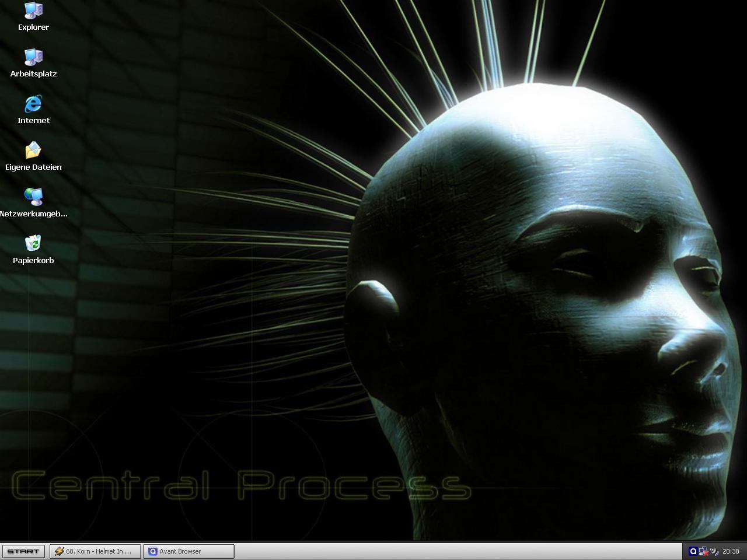
Task: Click the volume speaker tray icon
Action: (x=714, y=551)
